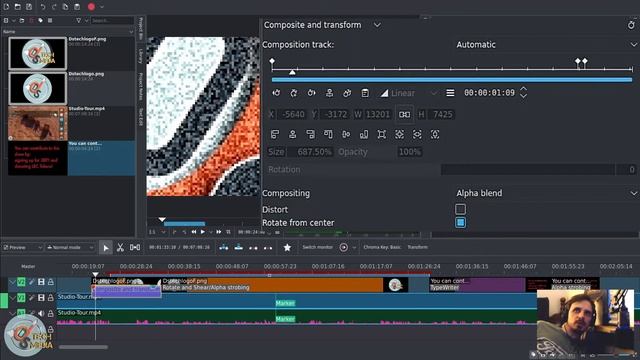This screenshot has height=360, width=640.
Task: Click the align left icon
Action: pyautogui.click(x=275, y=134)
